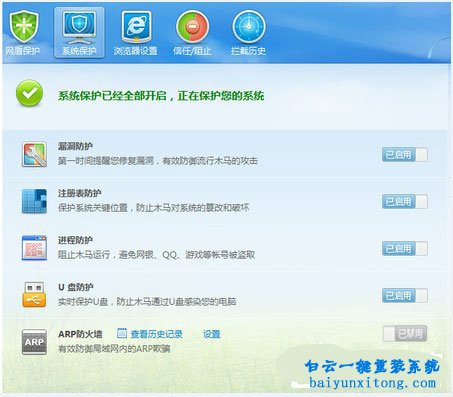This screenshot has height=397, width=453.
Task: Click the U 盘防护 title text
Action: coord(76,287)
